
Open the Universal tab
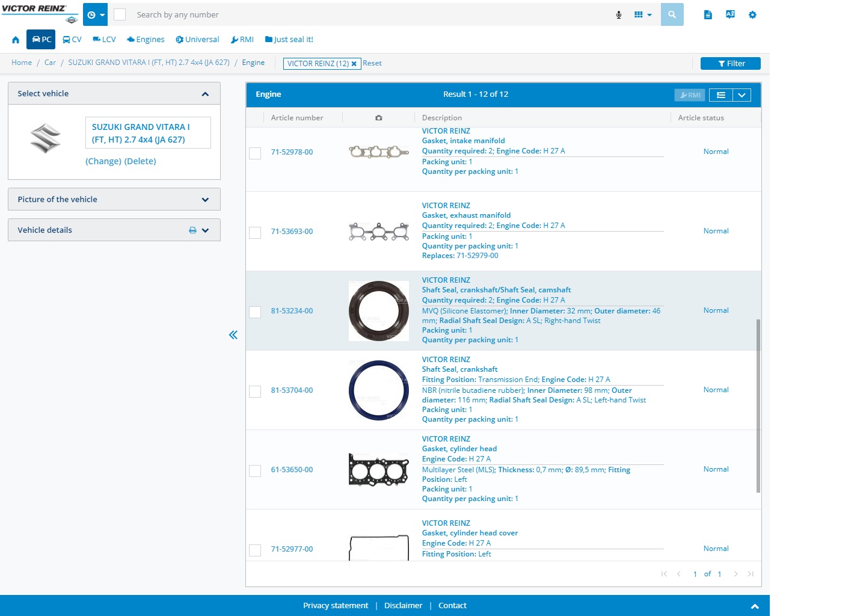point(197,40)
